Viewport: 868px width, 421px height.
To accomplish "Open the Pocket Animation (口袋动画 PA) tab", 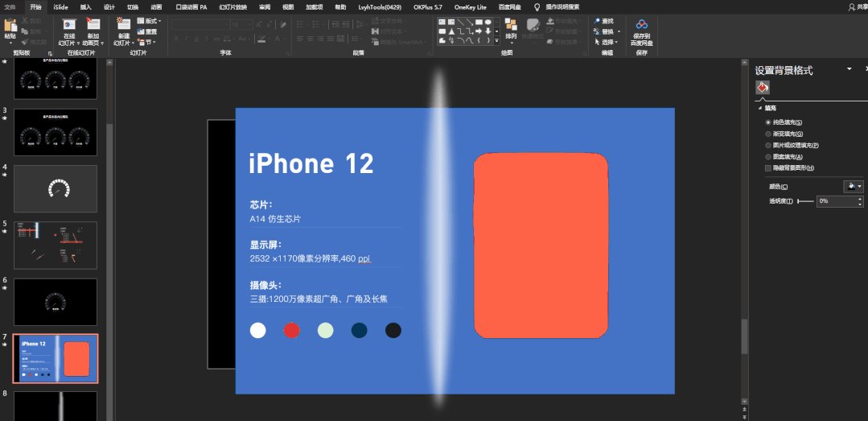I will click(191, 7).
